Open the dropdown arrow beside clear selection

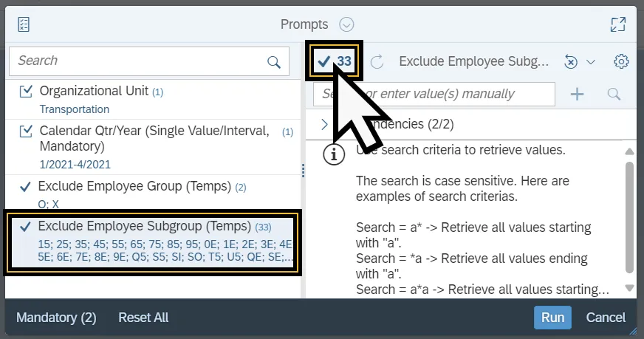point(590,62)
